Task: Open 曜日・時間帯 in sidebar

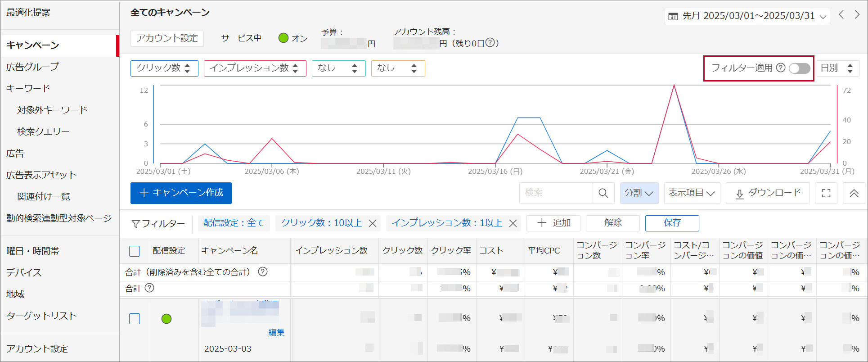Action: [x=32, y=251]
